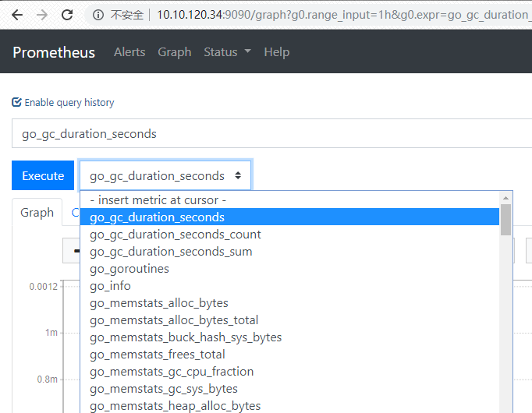
Task: Click the Prometheus brand link
Action: point(54,52)
